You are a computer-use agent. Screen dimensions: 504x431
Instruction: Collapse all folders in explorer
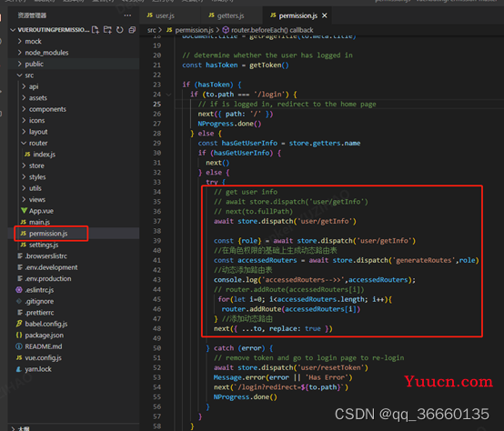132,30
